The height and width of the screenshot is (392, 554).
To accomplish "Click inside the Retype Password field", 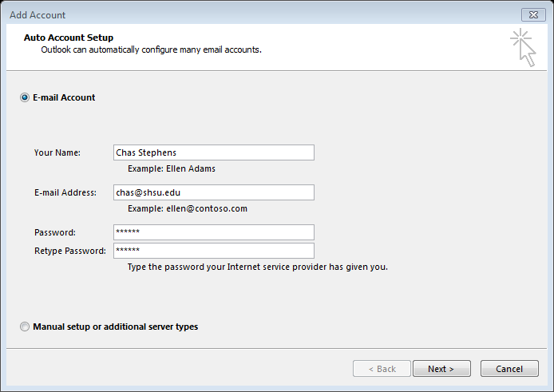I will coord(214,251).
